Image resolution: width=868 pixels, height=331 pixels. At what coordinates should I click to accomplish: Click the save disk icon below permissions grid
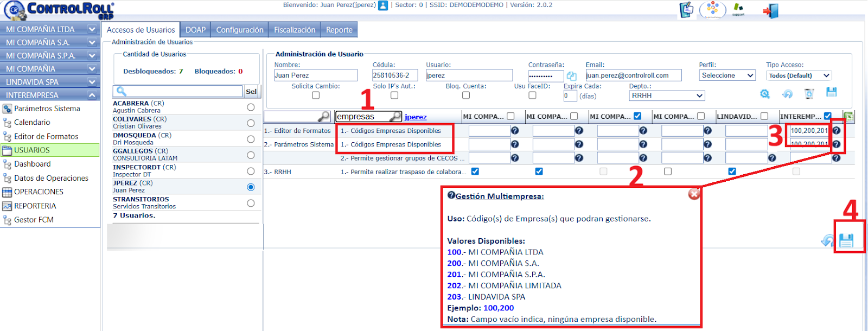[x=846, y=240]
